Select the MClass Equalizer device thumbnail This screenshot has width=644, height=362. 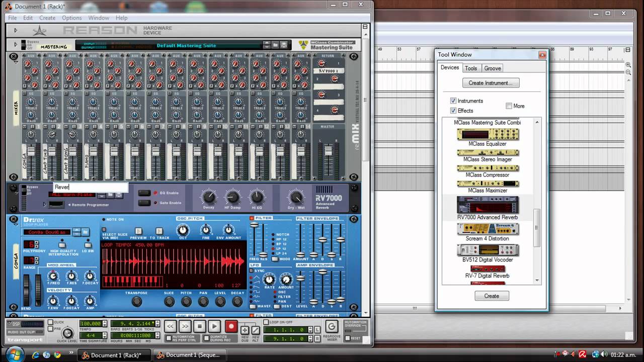[488, 134]
